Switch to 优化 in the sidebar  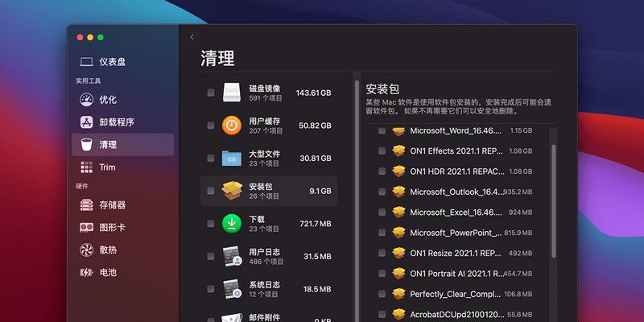click(x=123, y=100)
